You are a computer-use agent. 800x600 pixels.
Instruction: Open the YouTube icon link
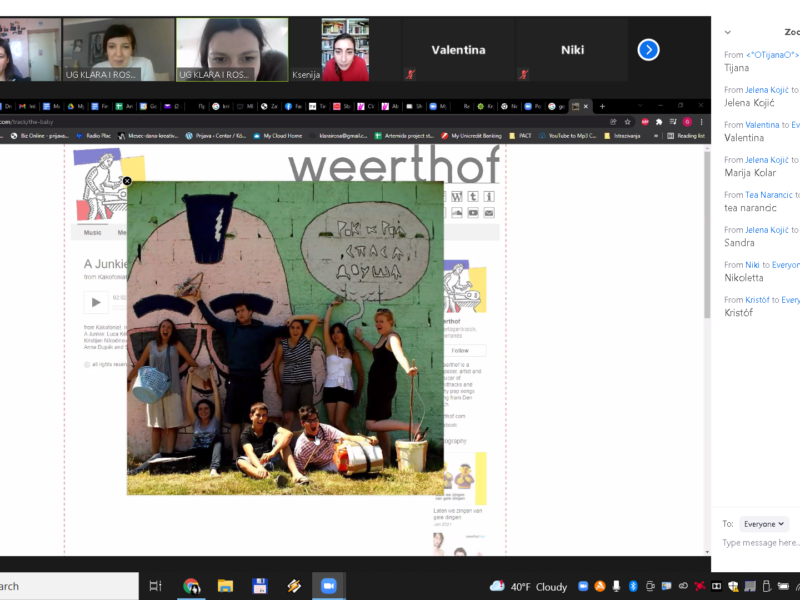[473, 213]
